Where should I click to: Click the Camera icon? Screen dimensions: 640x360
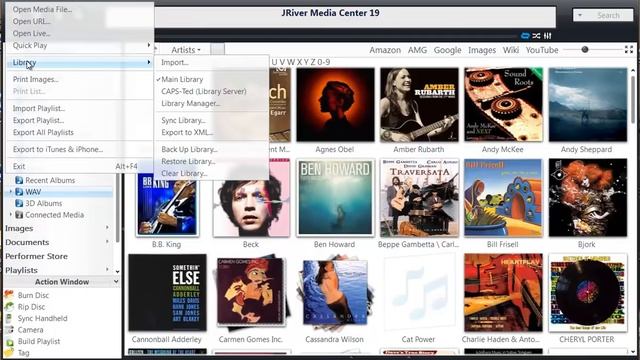coord(9,329)
